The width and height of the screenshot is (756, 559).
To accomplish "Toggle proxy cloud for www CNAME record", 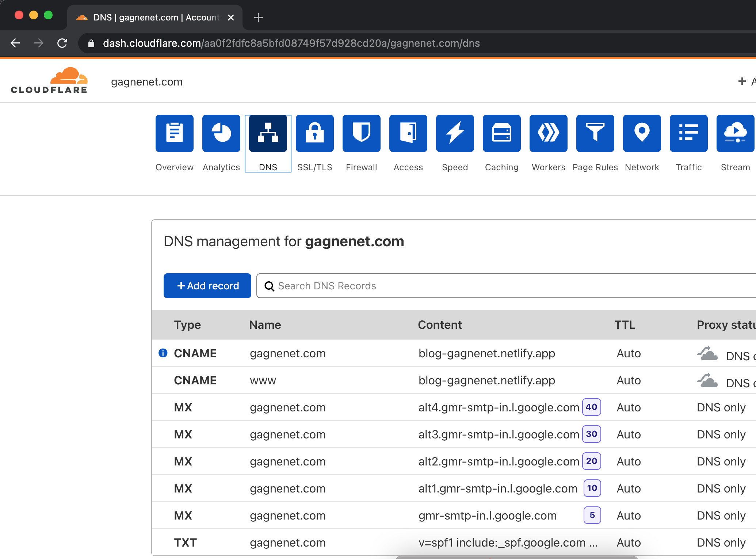I will [x=707, y=380].
